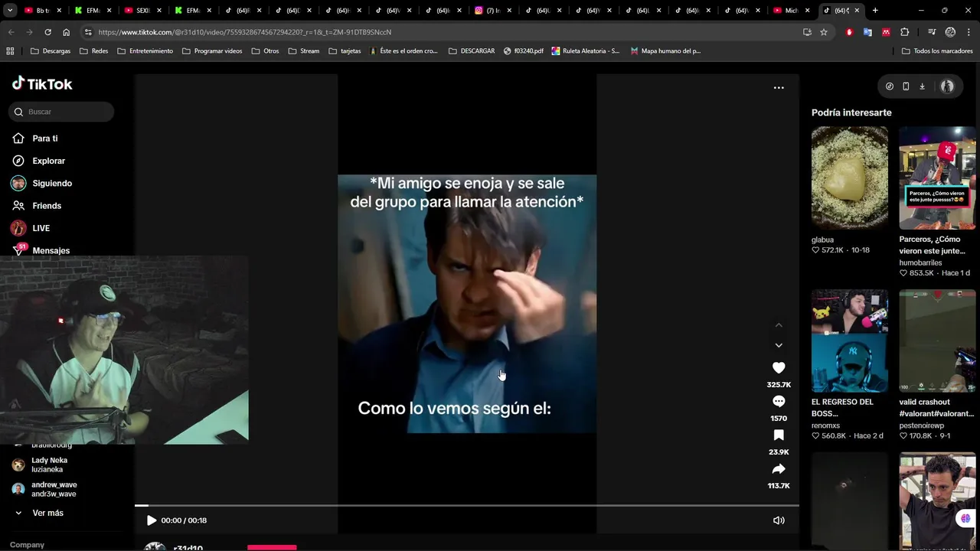Bookmark this page with star icon
The width and height of the screenshot is (980, 551).
[824, 32]
